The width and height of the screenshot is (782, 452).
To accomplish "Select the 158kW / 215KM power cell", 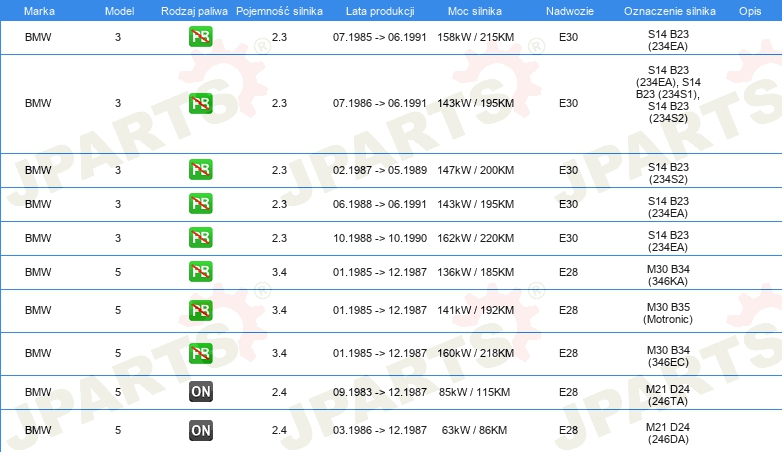I will click(x=475, y=37).
